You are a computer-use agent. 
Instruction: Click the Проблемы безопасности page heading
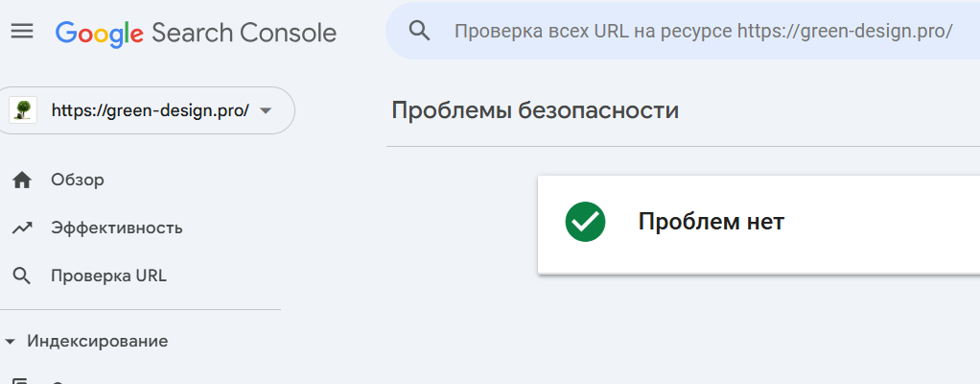click(535, 110)
